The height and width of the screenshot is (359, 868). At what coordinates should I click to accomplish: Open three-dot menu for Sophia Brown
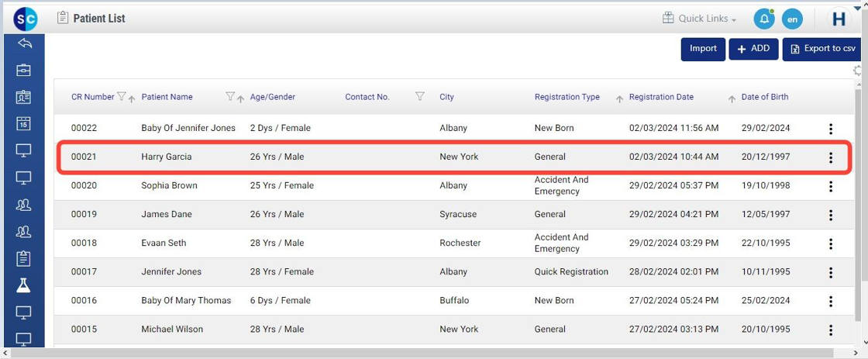(x=830, y=186)
